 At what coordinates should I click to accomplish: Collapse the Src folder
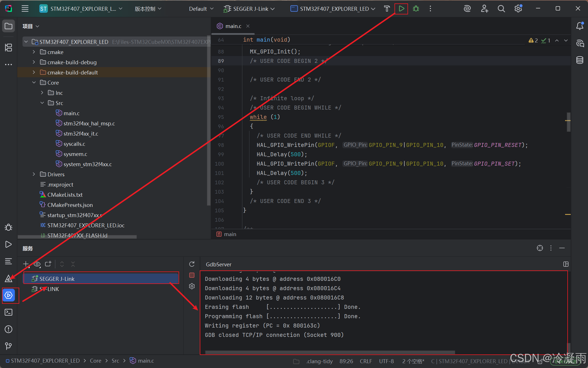pos(42,103)
